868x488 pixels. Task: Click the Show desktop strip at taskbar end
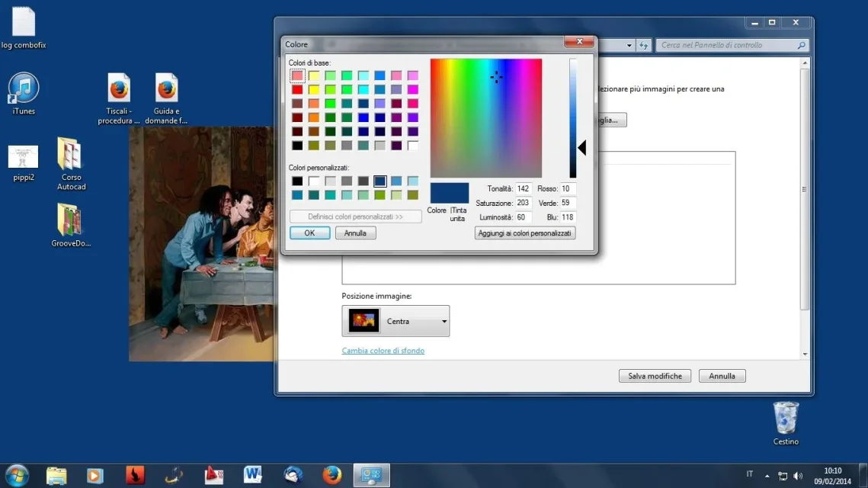click(x=863, y=475)
